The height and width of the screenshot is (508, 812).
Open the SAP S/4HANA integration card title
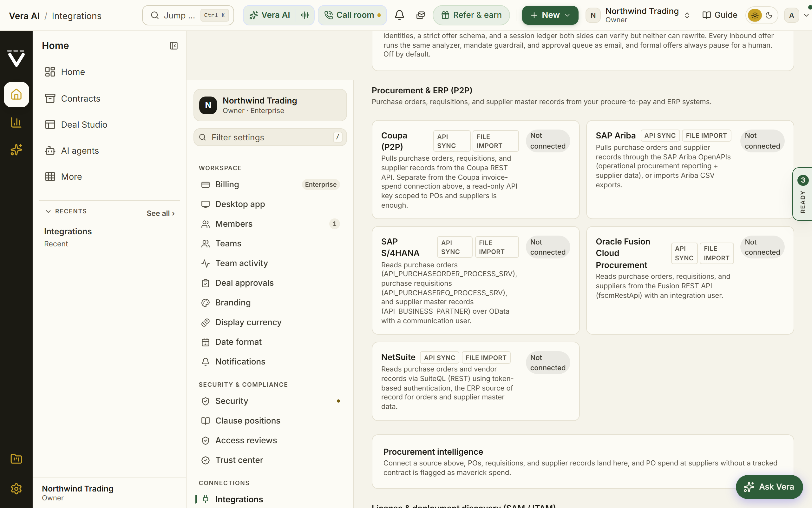point(400,247)
